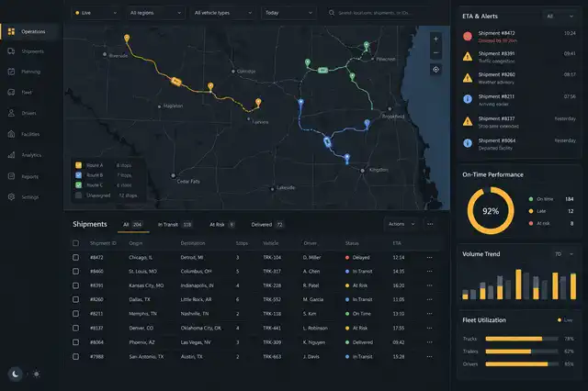Switch to the At Risk tab
This screenshot has height=391, width=588.
pos(222,225)
